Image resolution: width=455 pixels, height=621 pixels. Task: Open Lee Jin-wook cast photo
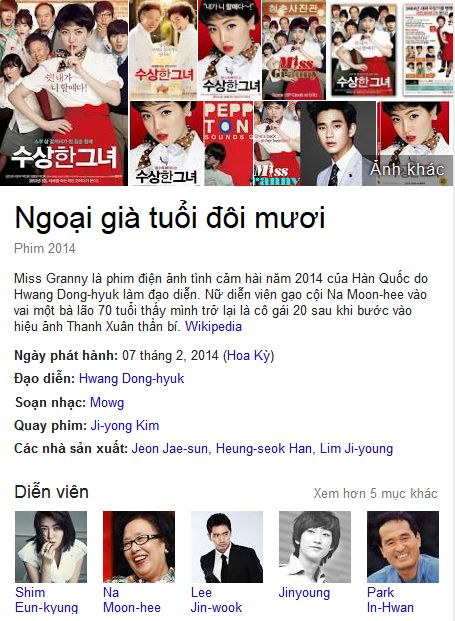coord(227,547)
